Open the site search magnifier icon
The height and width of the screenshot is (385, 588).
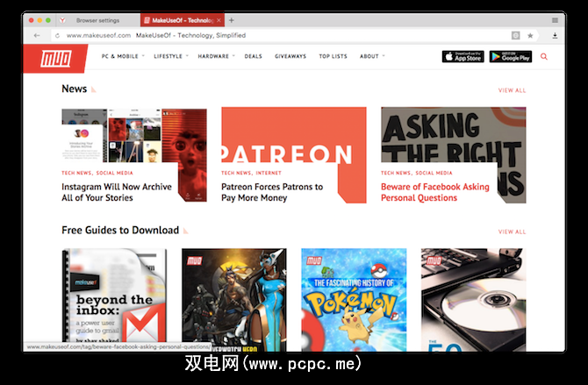click(x=544, y=57)
